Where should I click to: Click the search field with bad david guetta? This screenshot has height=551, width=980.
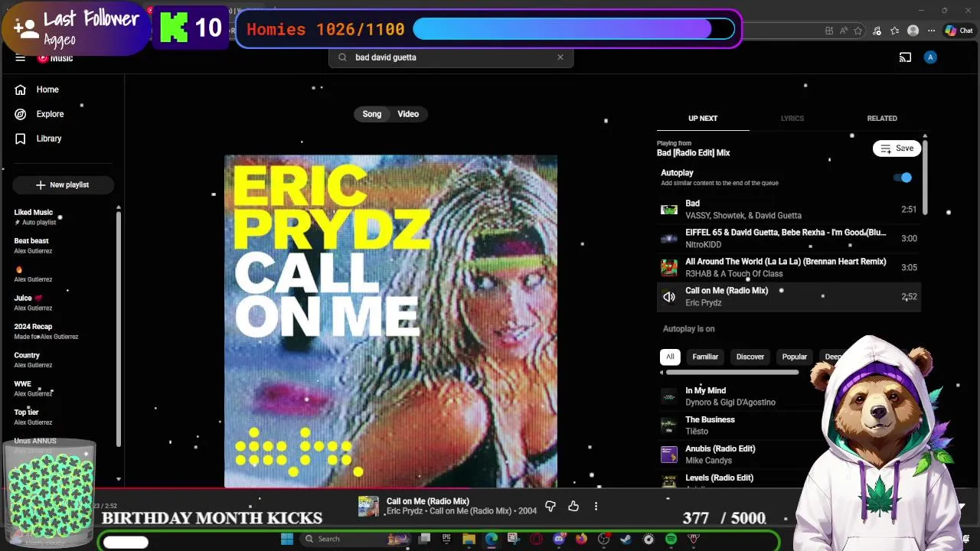pos(451,57)
